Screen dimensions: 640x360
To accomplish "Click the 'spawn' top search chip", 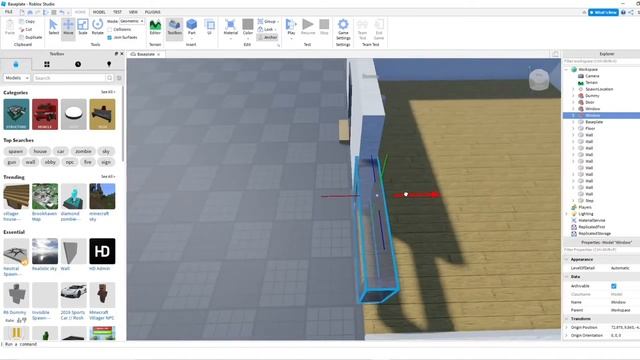I will [x=16, y=151].
